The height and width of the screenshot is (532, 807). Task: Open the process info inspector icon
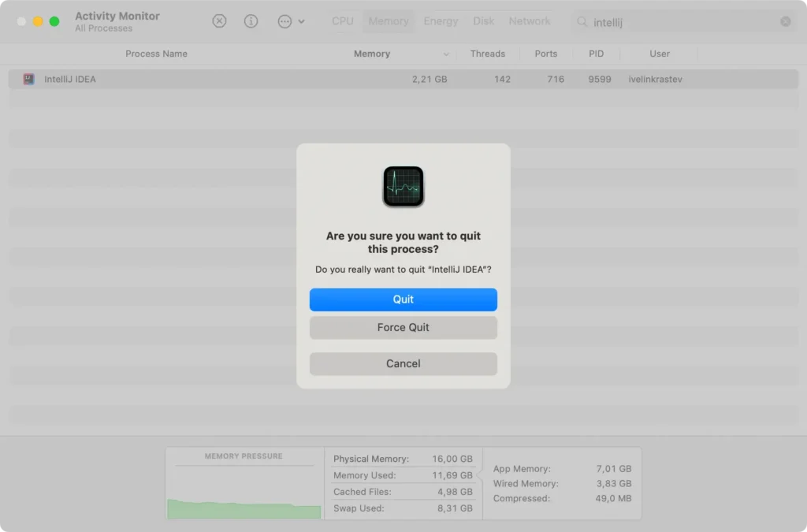tap(251, 21)
